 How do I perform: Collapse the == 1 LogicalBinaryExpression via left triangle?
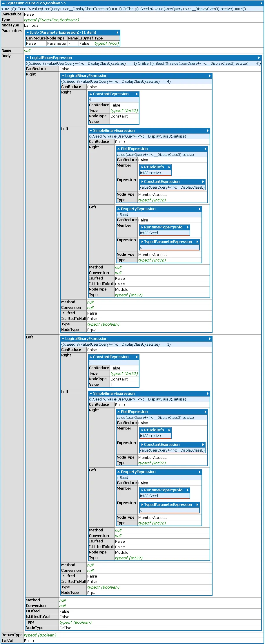[63, 339]
